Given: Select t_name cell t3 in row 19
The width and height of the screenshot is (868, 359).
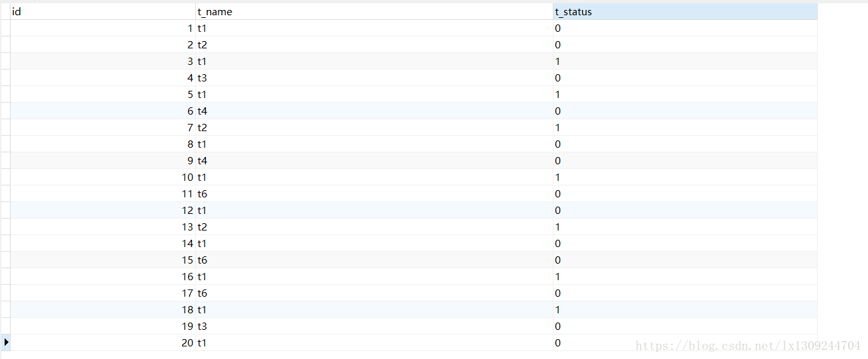Looking at the screenshot, I should click(374, 327).
